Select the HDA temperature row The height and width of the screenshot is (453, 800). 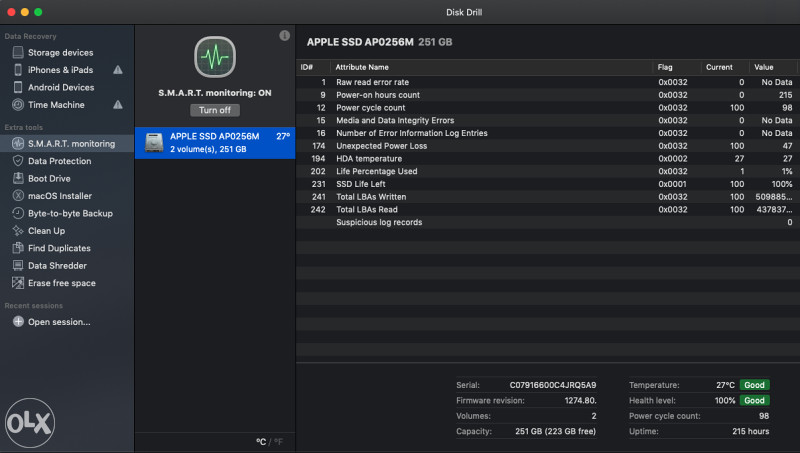546,159
